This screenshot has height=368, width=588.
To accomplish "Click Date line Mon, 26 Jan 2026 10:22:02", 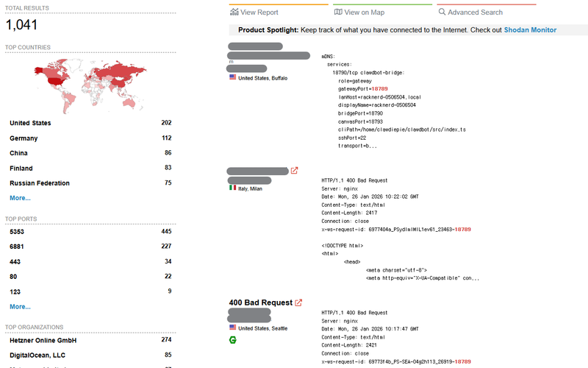I will 370,197.
